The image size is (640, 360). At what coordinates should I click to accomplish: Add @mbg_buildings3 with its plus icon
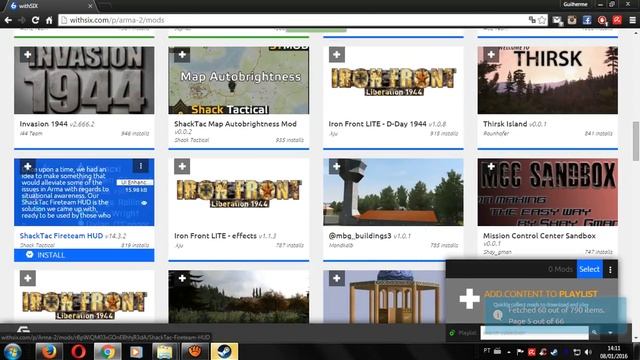point(337,166)
